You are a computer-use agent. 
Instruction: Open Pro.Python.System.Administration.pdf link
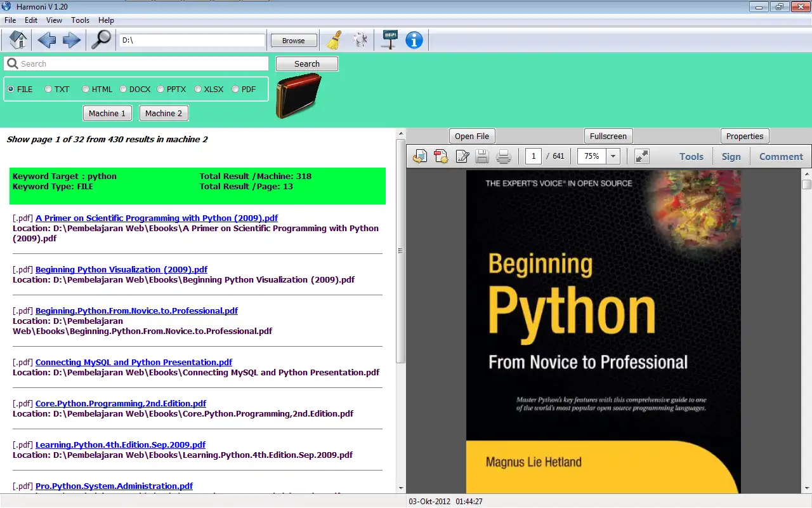point(114,486)
